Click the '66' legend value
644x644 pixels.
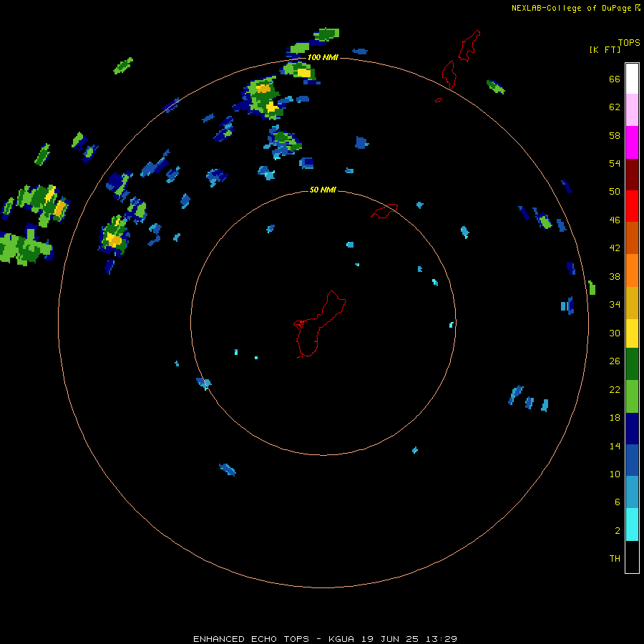point(615,79)
